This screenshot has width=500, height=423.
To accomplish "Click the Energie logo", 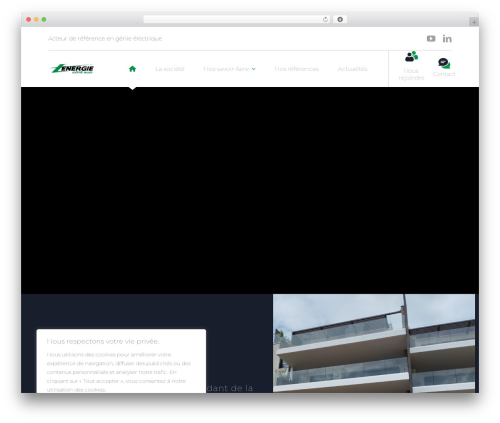I will 72,69.
